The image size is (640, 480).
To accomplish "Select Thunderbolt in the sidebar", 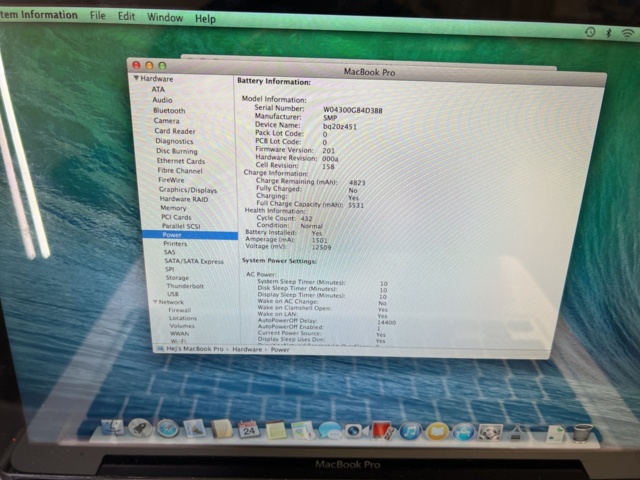I will pyautogui.click(x=185, y=286).
